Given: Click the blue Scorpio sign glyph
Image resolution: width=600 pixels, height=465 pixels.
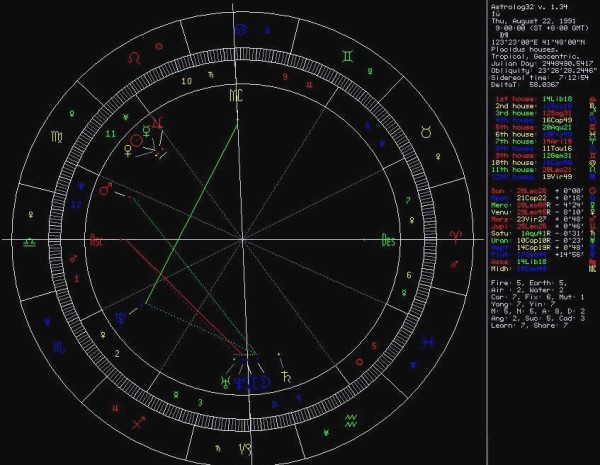Looking at the screenshot, I should coord(60,347).
